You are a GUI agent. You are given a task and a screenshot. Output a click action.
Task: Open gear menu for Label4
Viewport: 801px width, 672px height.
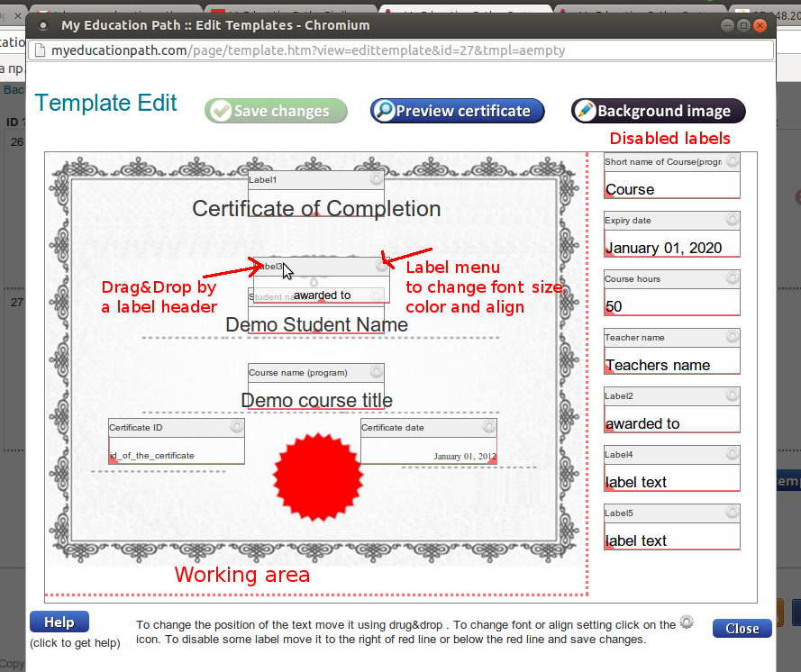tap(732, 454)
